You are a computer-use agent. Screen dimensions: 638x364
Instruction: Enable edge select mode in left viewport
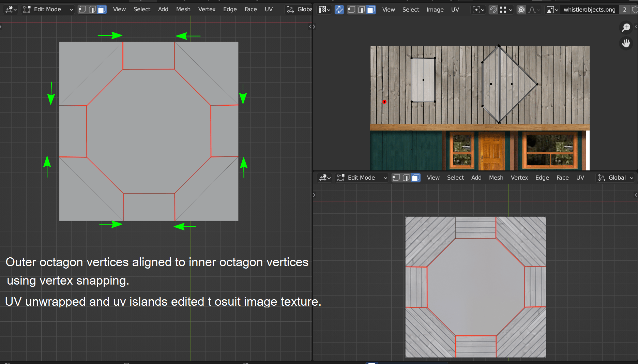tap(92, 10)
